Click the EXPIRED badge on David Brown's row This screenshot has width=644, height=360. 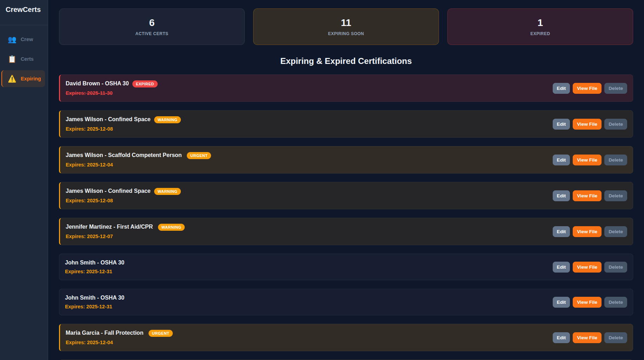(x=145, y=84)
